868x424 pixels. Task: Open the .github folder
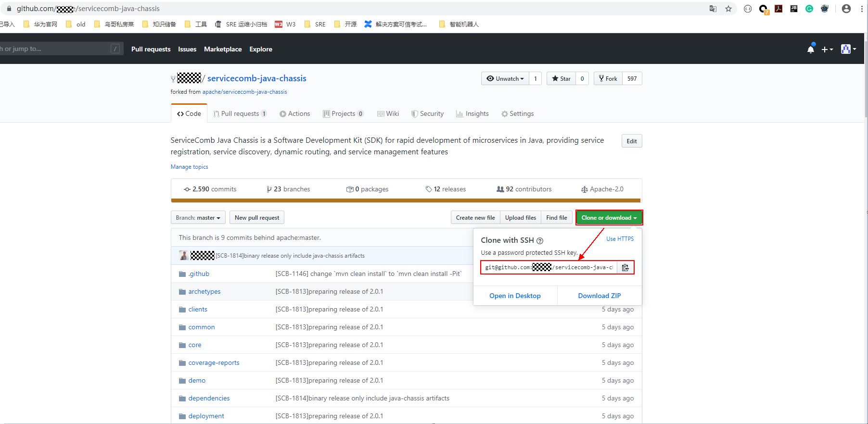click(199, 274)
